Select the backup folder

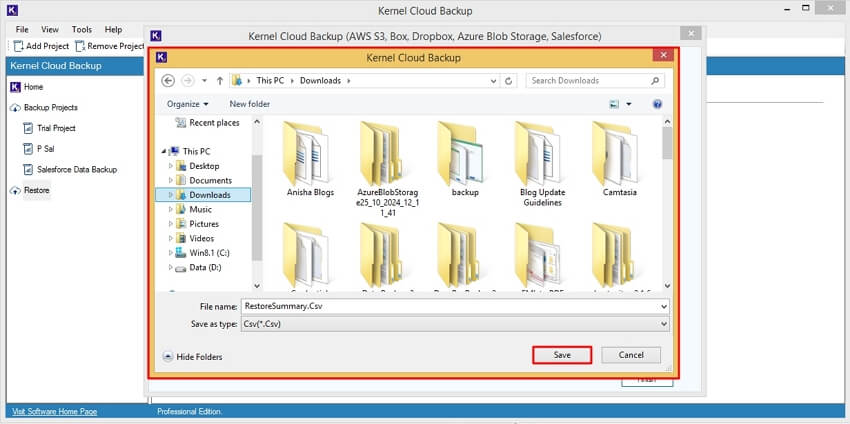click(x=465, y=160)
